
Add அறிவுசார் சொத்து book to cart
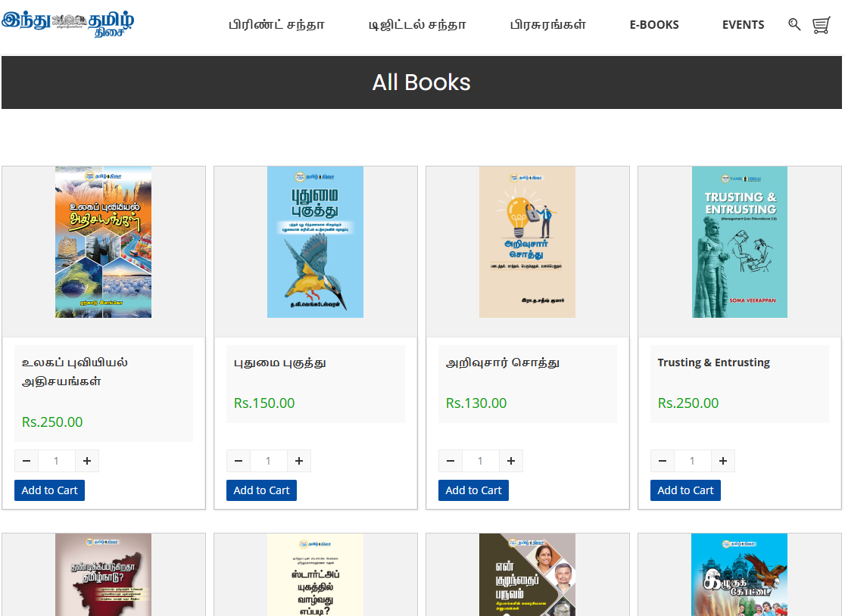point(473,490)
